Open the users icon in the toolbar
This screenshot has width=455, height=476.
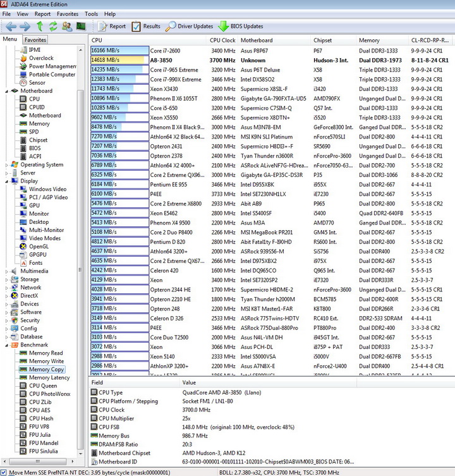click(x=67, y=27)
